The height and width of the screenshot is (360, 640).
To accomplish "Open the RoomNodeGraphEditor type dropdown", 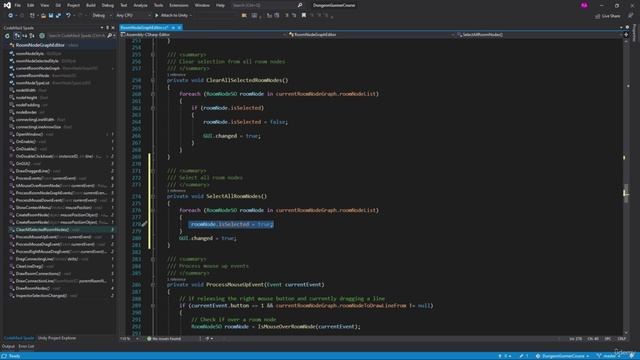I will (x=371, y=35).
